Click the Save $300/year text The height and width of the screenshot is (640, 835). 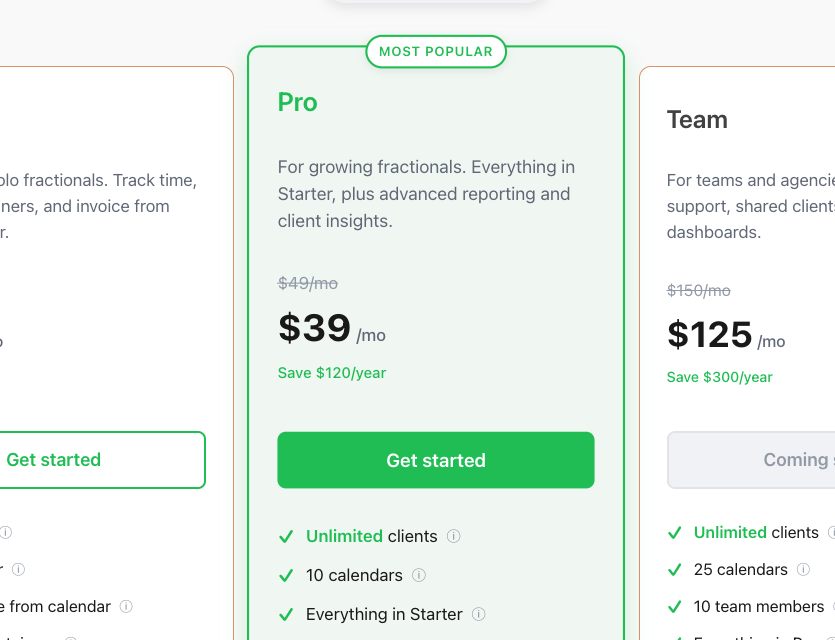coord(719,377)
